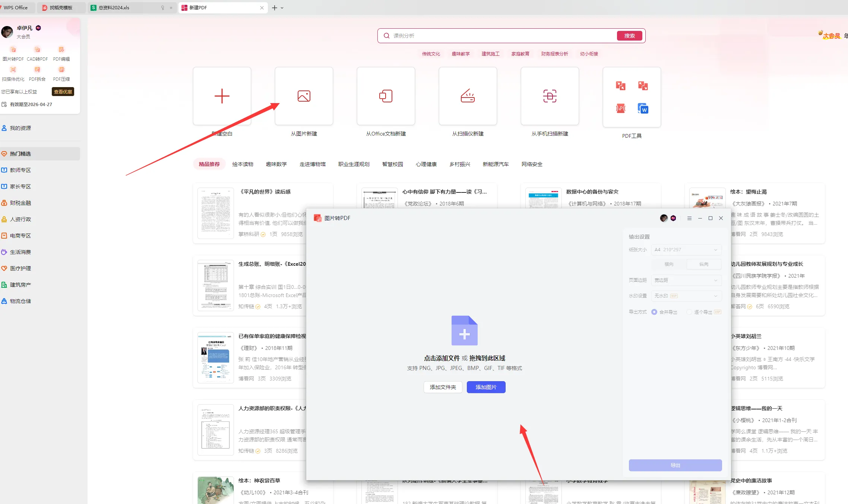Open the 纸张大小 A4 dropdown
This screenshot has width=848, height=504.
pos(686,250)
